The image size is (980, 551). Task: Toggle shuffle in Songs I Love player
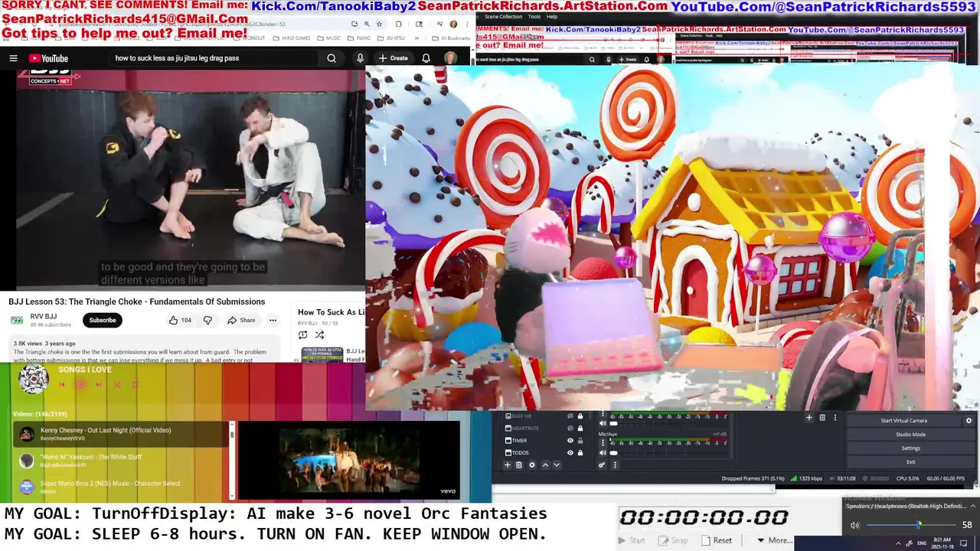point(116,385)
